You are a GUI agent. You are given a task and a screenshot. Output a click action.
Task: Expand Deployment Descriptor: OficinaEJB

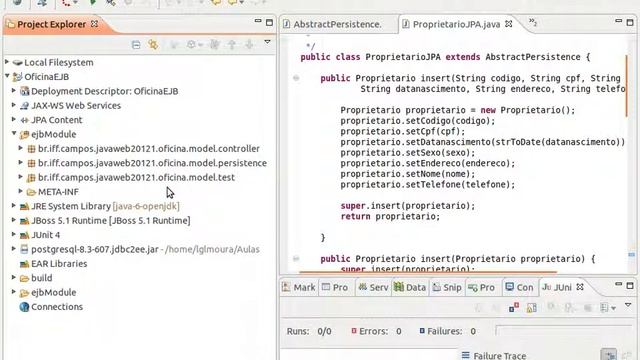(14, 91)
